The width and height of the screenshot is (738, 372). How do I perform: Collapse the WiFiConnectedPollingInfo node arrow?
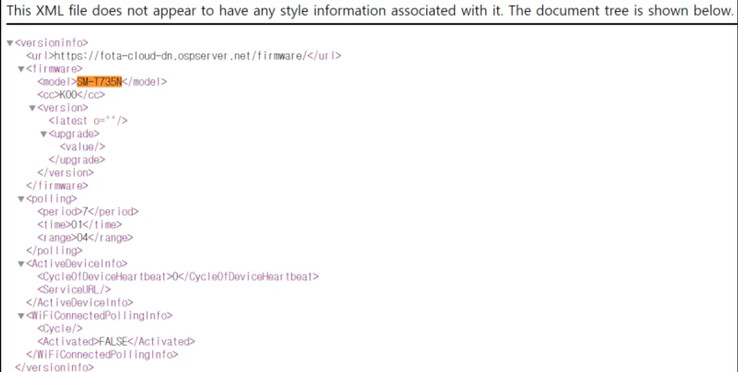click(21, 316)
